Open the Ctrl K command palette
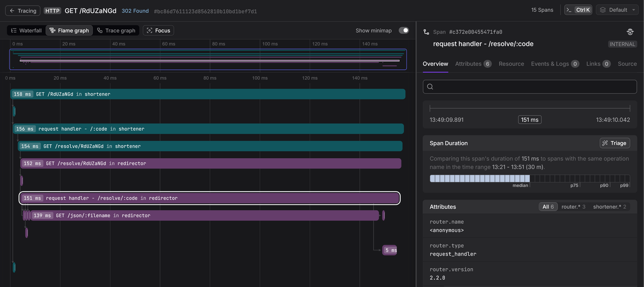This screenshot has height=287, width=644. (x=577, y=10)
